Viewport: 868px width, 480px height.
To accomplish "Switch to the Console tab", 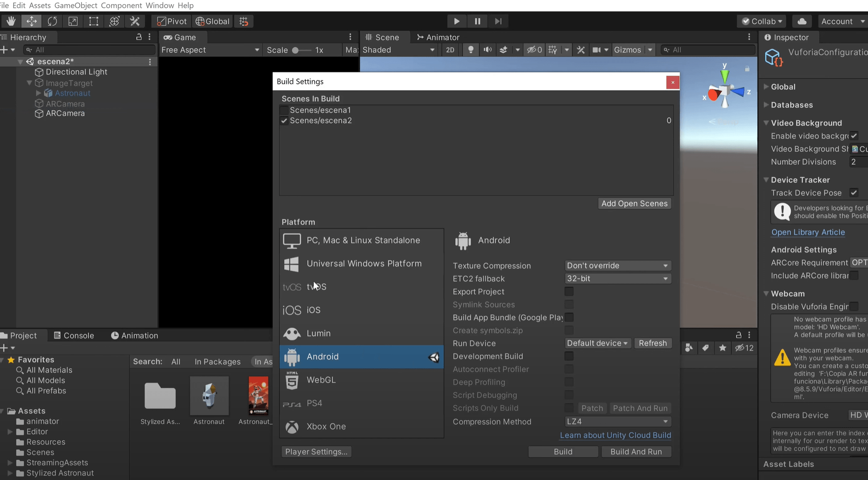I will (x=74, y=335).
